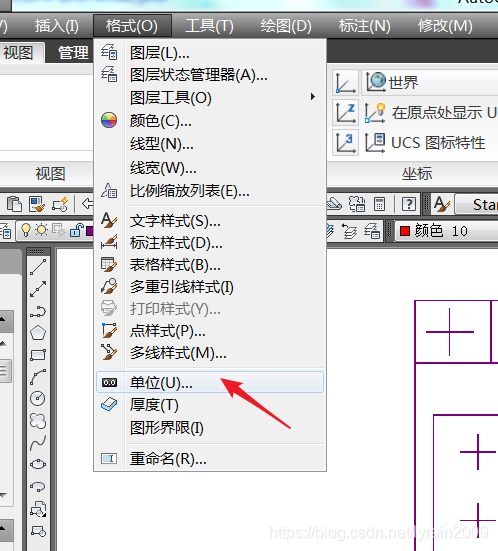The image size is (498, 551).
Task: Choose 多线样式(M)... menu item
Action: [210, 353]
